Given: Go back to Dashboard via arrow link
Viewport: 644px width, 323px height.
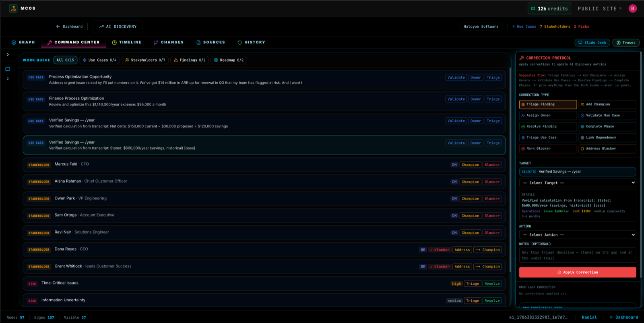Looking at the screenshot, I should (69, 27).
